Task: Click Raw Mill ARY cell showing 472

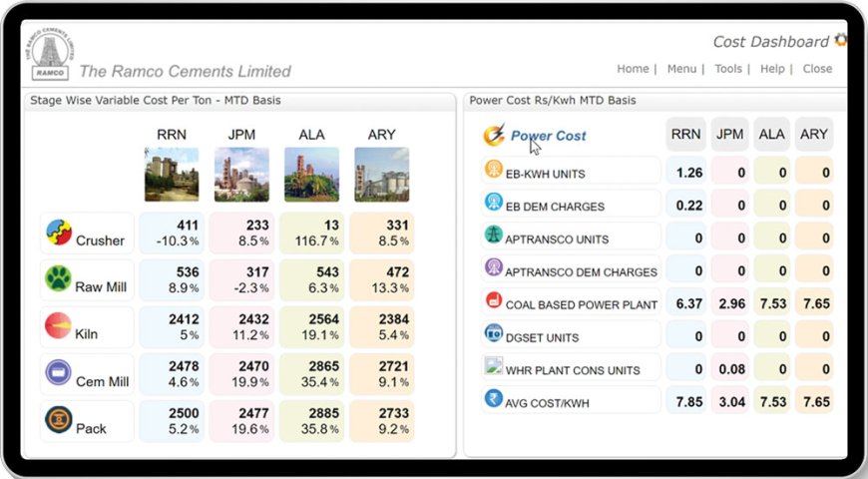Action: coord(382,279)
